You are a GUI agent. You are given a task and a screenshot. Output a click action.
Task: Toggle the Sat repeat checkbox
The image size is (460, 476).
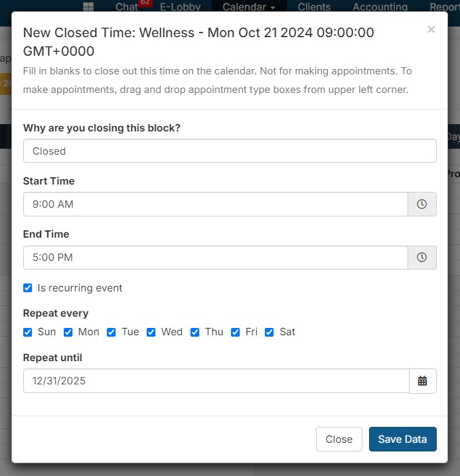pos(269,332)
